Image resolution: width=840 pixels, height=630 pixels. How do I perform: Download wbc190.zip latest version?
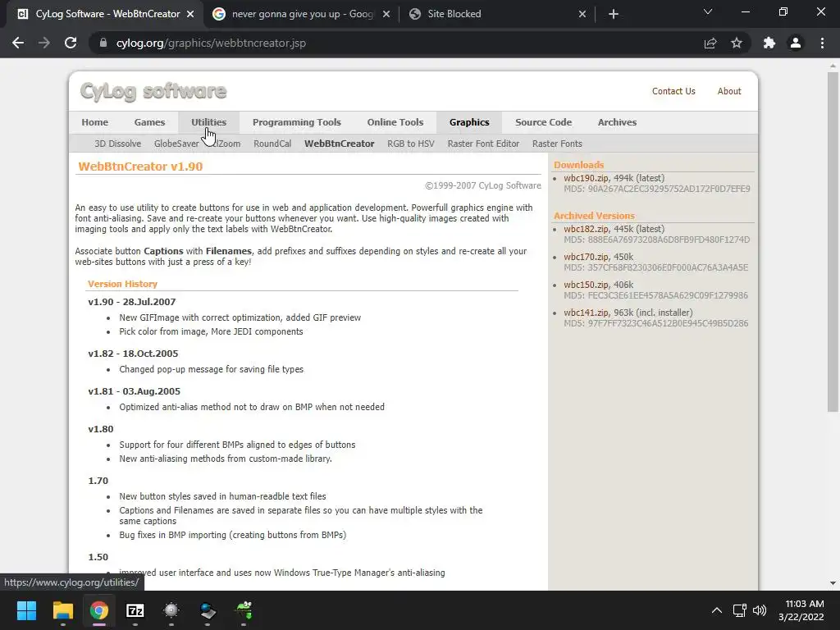click(x=587, y=178)
